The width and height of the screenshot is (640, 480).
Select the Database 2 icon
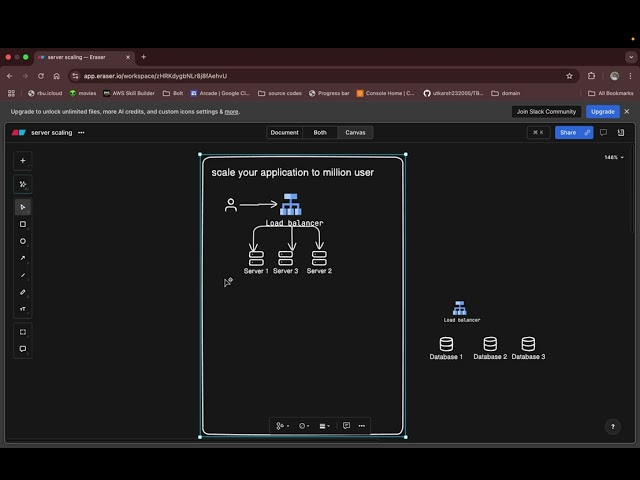(490, 344)
